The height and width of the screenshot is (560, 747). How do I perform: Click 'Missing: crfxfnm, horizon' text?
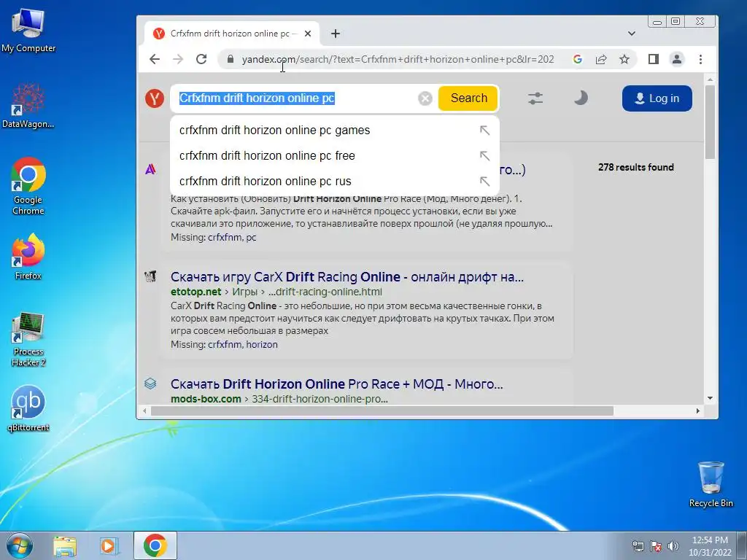224,344
